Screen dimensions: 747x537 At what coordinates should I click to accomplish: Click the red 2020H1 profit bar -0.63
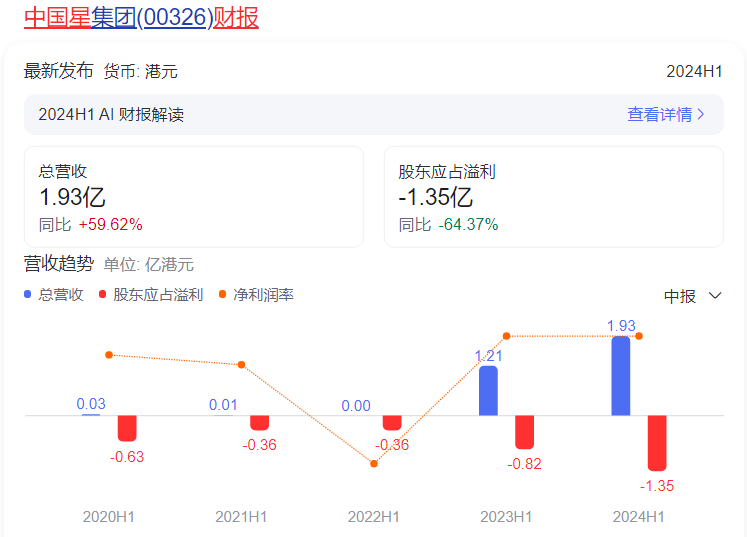pos(127,428)
